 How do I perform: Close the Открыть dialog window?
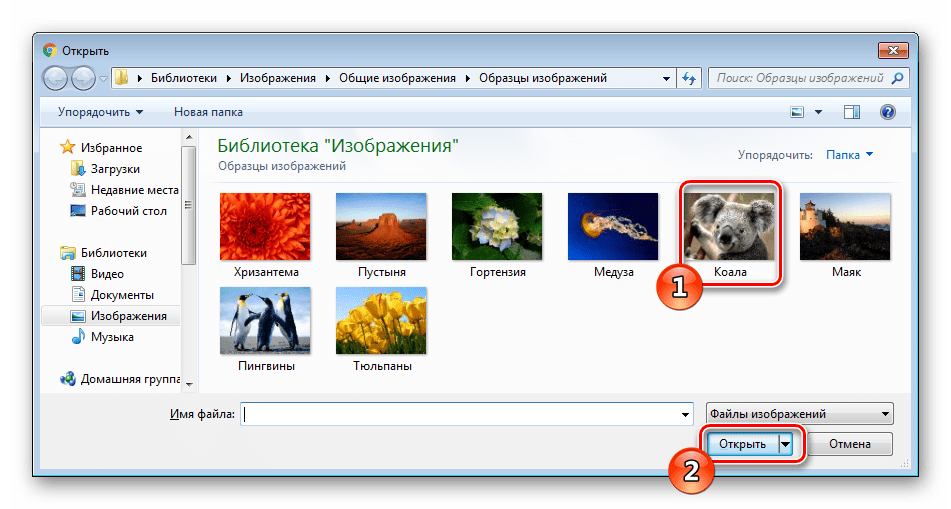point(893,50)
